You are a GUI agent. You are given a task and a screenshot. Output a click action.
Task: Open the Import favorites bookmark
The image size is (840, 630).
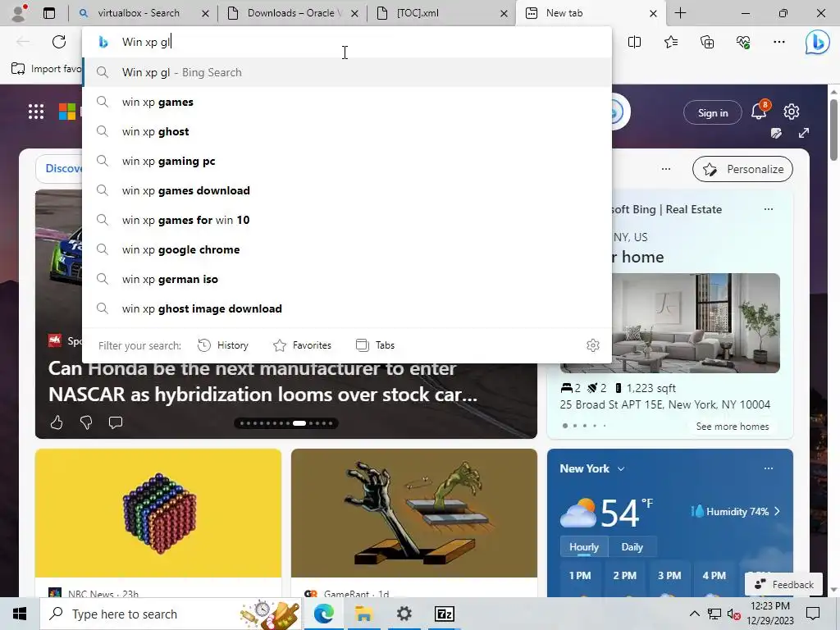[47, 69]
